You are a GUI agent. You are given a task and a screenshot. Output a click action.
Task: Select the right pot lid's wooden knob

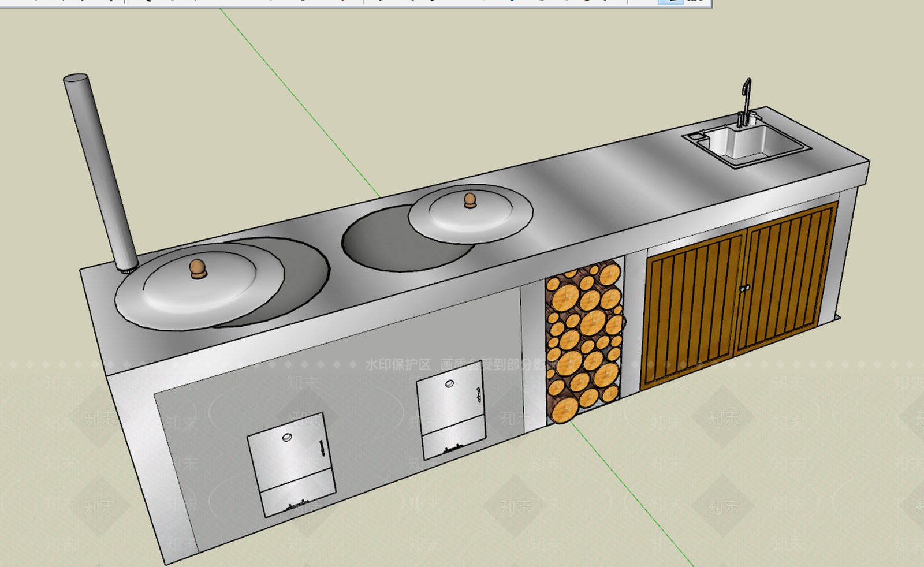[470, 200]
